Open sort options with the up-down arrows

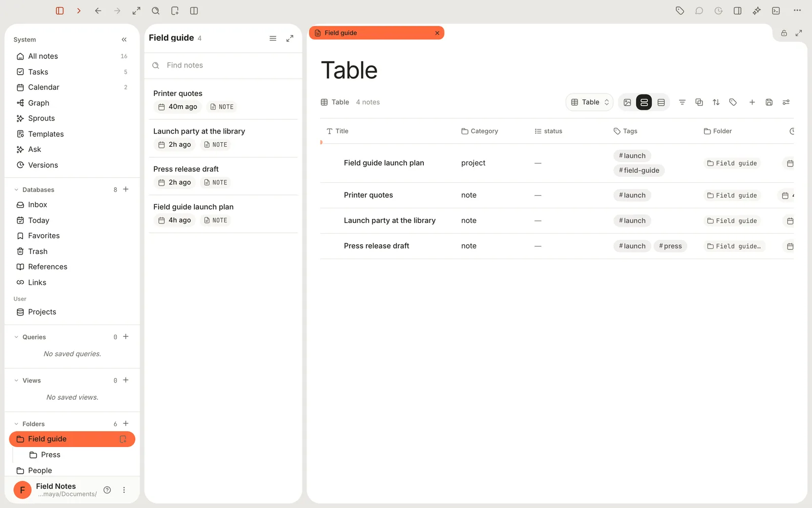coord(716,102)
